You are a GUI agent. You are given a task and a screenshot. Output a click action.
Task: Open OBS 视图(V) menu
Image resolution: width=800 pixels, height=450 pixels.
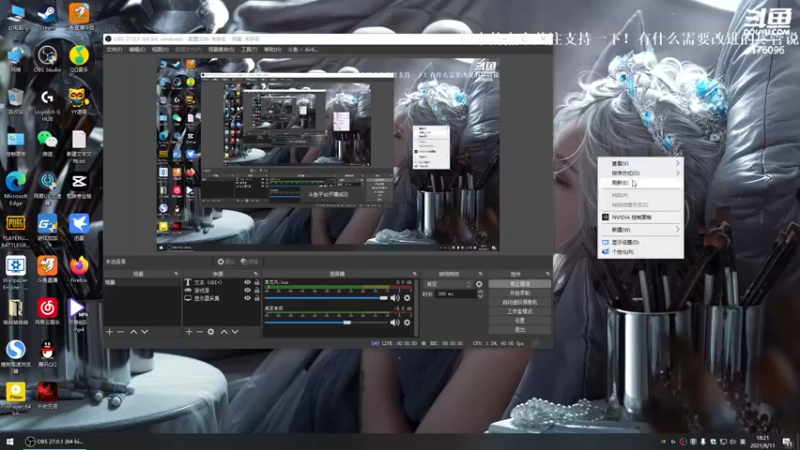click(x=160, y=49)
